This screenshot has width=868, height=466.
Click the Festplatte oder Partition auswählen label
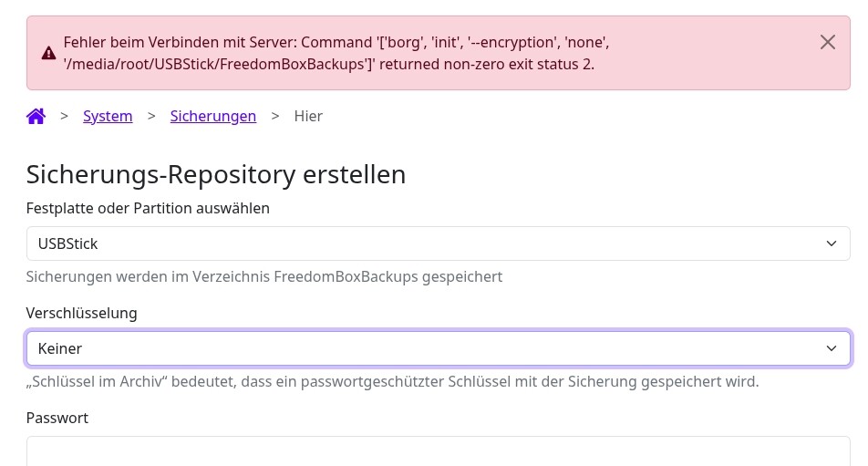coord(148,208)
